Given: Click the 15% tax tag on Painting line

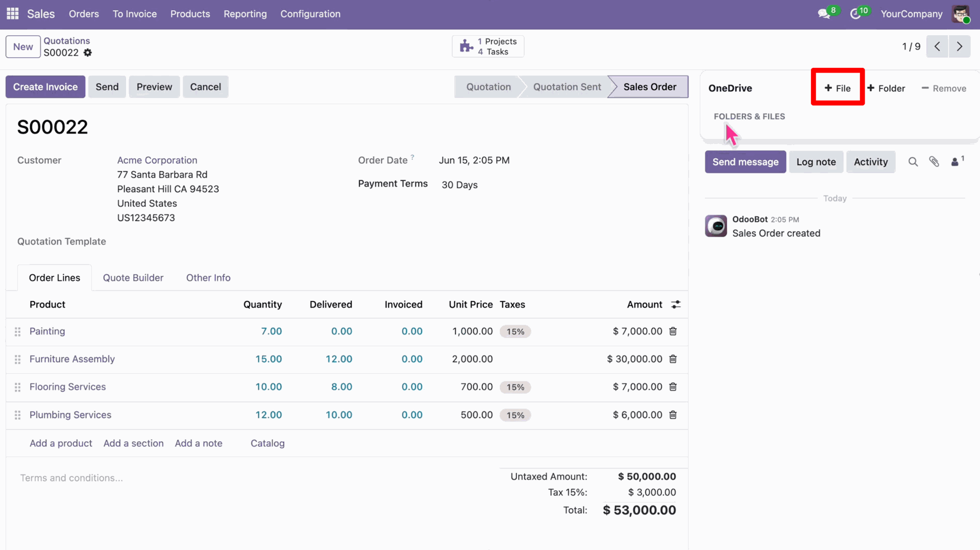Looking at the screenshot, I should (516, 331).
